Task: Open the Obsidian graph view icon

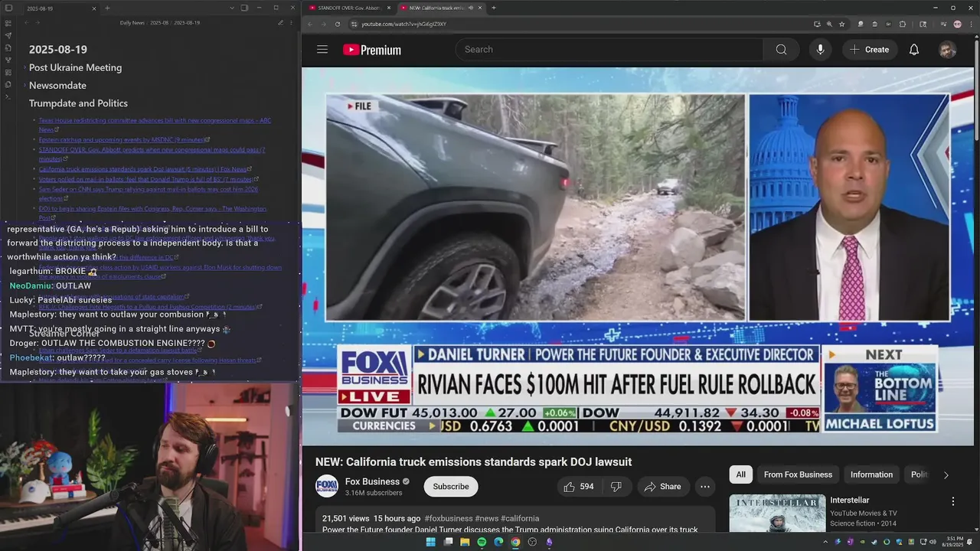Action: tap(8, 60)
